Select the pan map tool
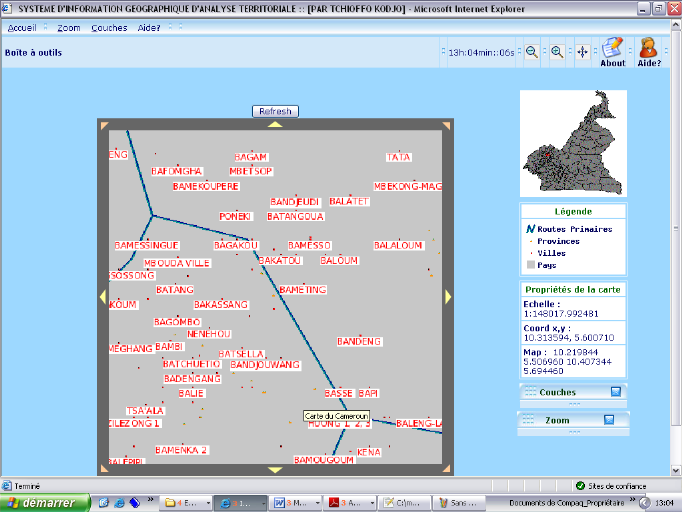 (x=582, y=51)
